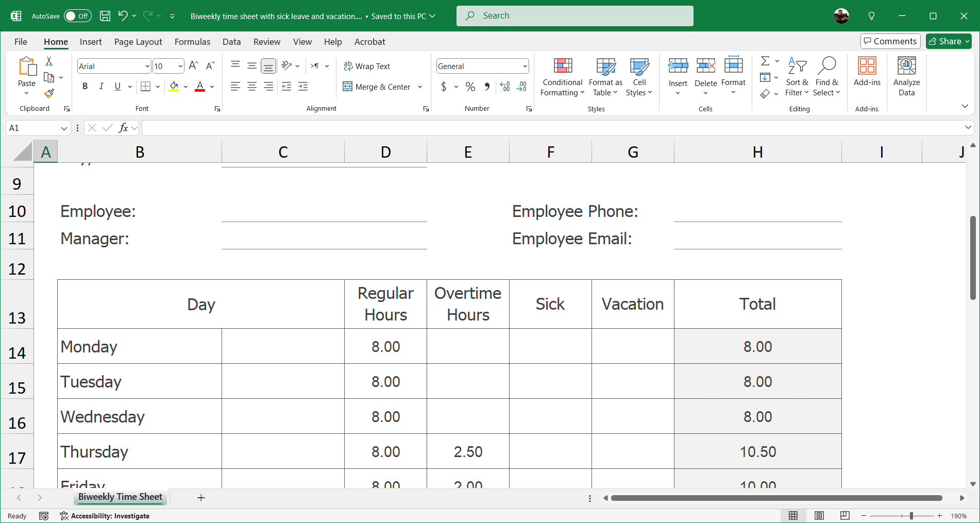Apply italic formatting
980x523 pixels.
coord(102,86)
